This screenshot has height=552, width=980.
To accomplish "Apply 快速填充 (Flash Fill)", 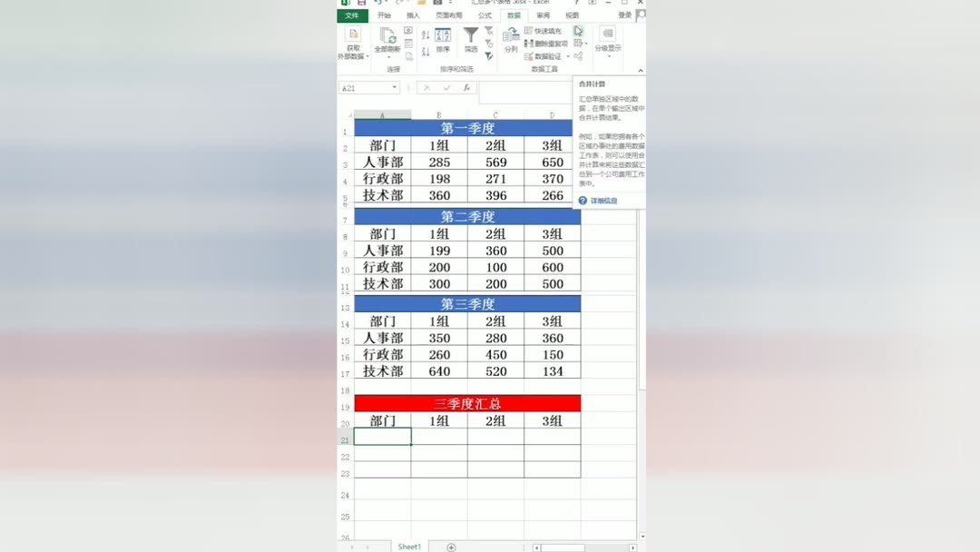I will coord(543,30).
